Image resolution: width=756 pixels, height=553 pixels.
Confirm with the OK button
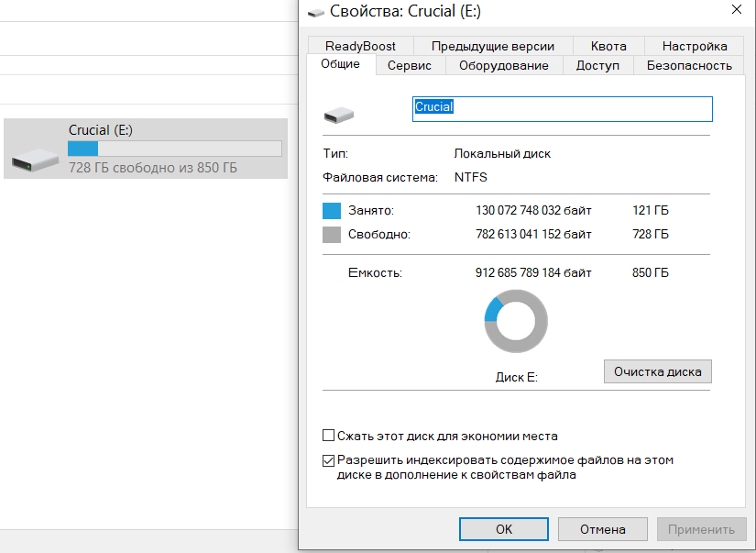(504, 529)
